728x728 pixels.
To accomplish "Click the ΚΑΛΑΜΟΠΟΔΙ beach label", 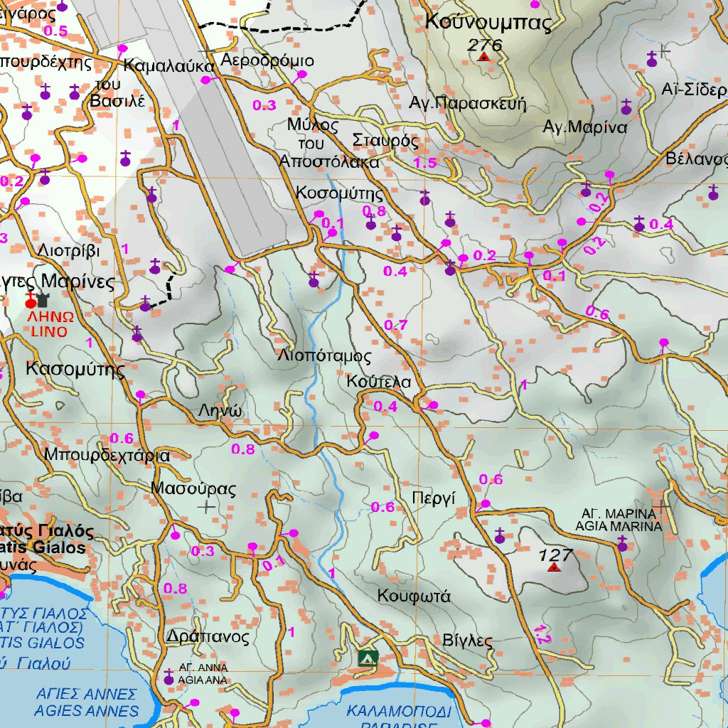I will click(x=400, y=711).
